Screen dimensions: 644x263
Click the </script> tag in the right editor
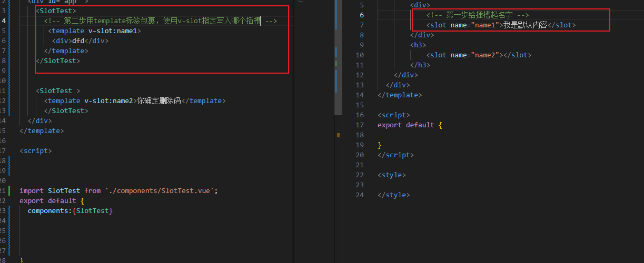pos(395,155)
